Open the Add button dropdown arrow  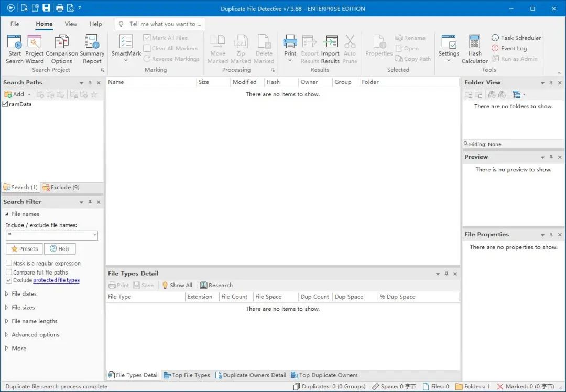point(29,94)
